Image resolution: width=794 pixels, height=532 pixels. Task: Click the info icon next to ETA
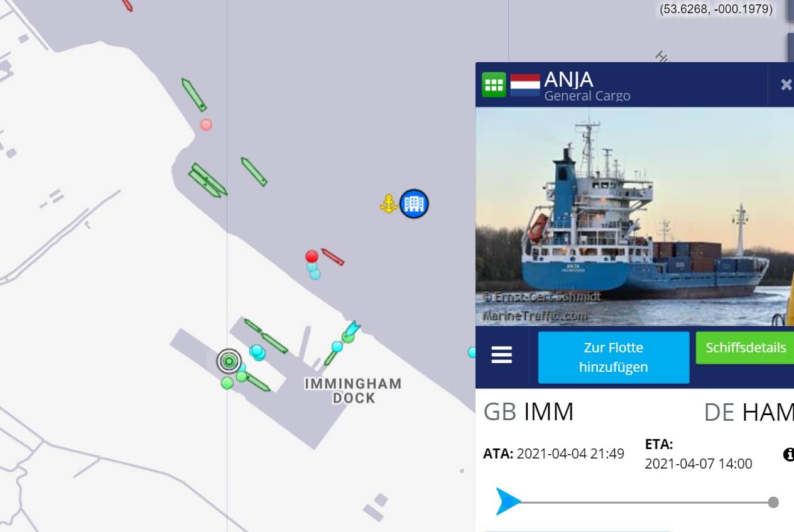[789, 455]
